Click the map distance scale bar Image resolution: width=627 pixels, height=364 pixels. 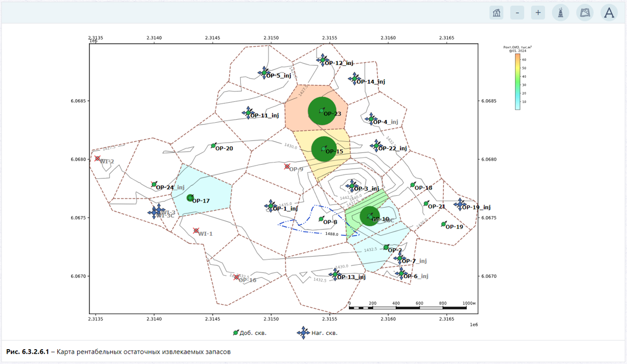click(408, 308)
